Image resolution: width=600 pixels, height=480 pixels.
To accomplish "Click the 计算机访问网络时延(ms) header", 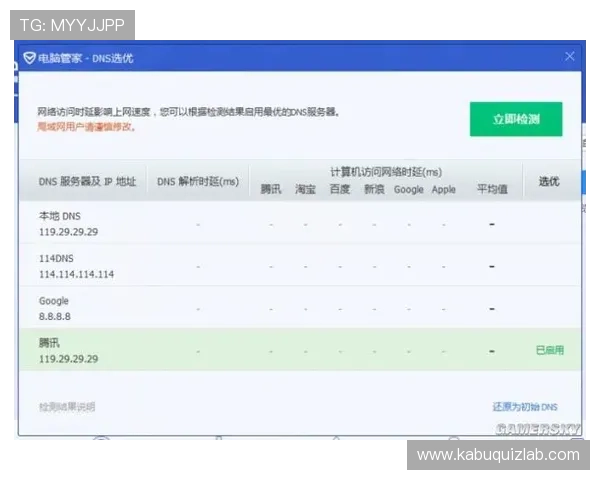I will click(x=386, y=172).
